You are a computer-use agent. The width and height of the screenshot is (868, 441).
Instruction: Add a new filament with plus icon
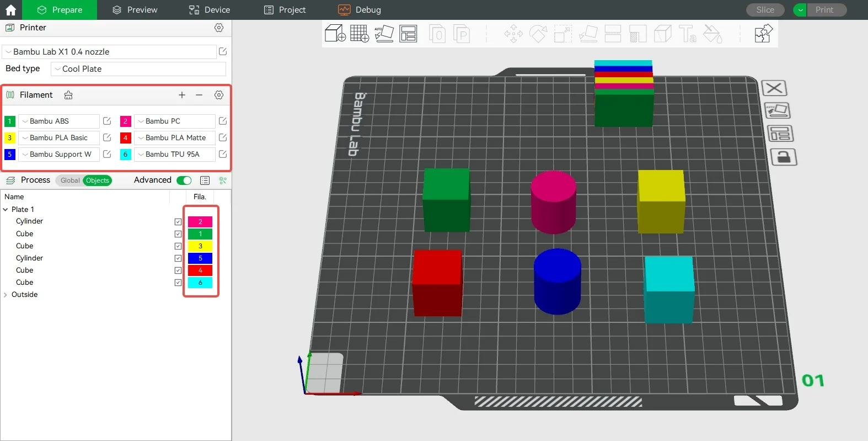pos(182,95)
